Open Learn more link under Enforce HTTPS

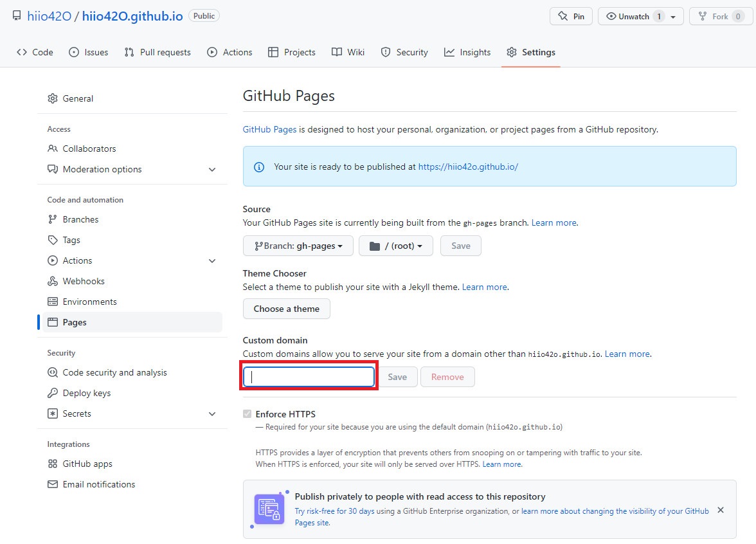click(x=502, y=464)
